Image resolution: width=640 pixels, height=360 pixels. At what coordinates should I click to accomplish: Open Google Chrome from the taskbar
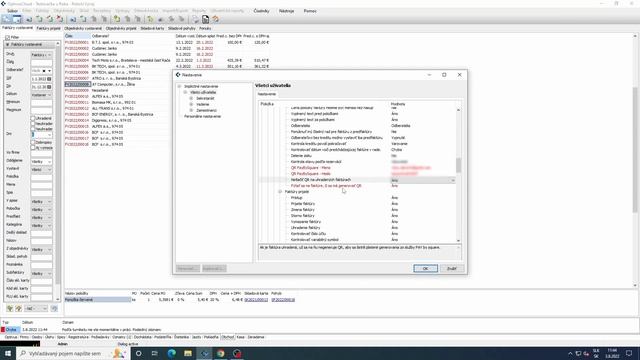[221, 353]
